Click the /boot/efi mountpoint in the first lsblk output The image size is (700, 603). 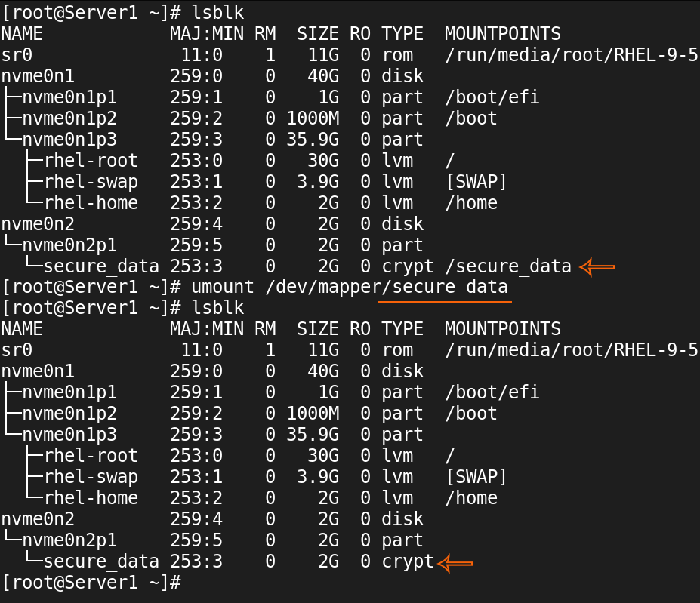(492, 97)
